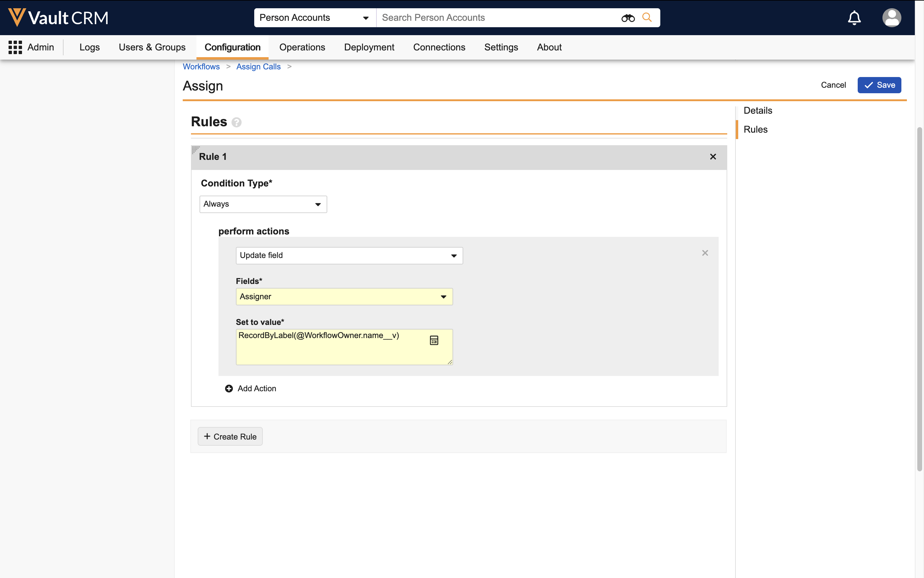This screenshot has height=578, width=924.
Task: Remove Rule 1 with the X
Action: pyautogui.click(x=713, y=157)
